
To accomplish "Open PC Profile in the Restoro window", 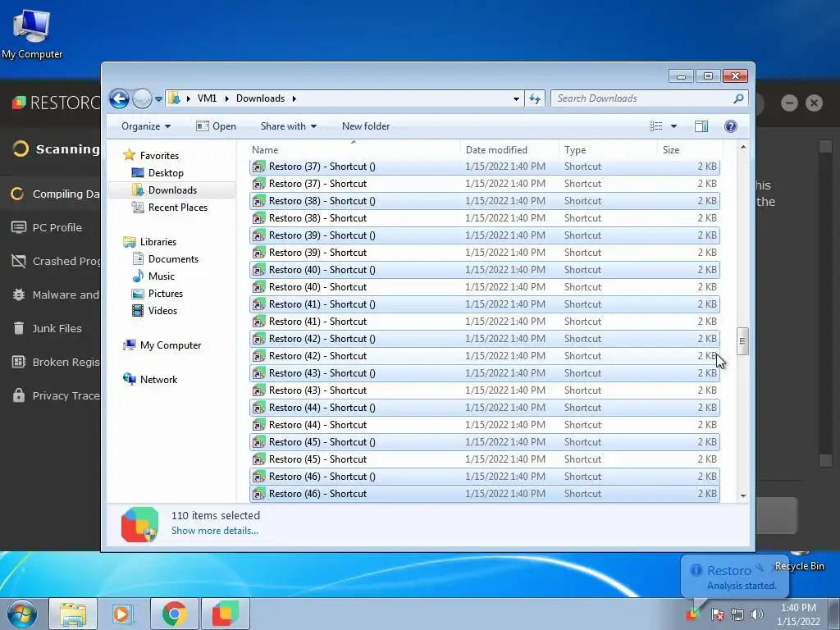I will click(50, 228).
